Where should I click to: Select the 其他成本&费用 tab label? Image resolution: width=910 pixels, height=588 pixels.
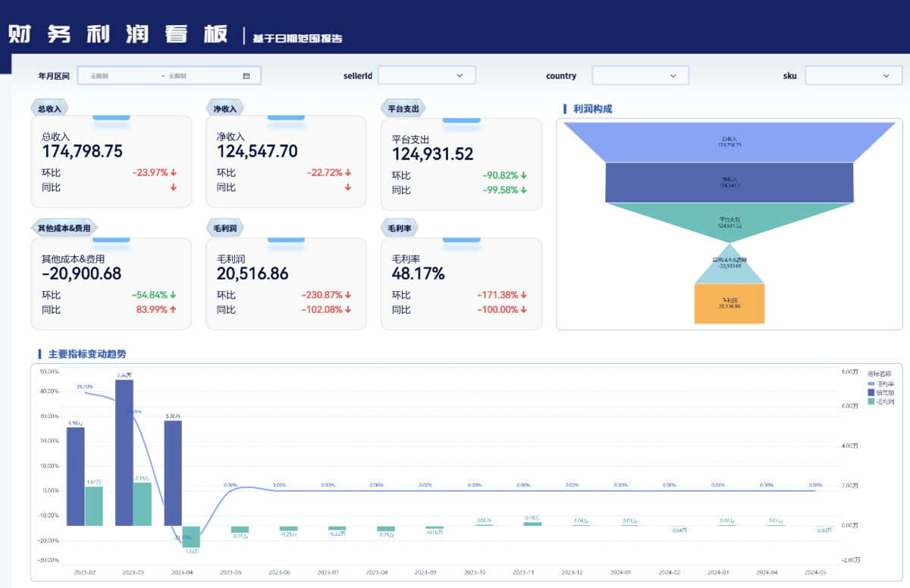click(65, 228)
